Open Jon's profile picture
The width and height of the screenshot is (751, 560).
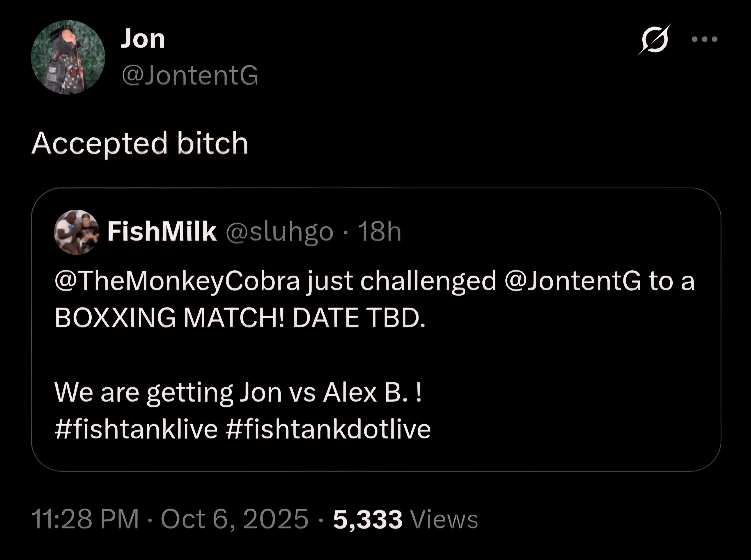[x=68, y=57]
